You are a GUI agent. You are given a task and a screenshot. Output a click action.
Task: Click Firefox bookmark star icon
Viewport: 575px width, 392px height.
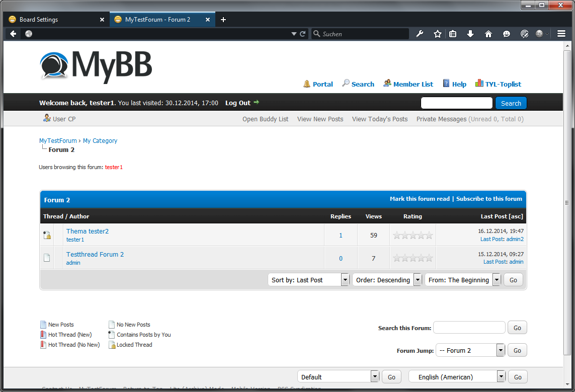(x=437, y=34)
